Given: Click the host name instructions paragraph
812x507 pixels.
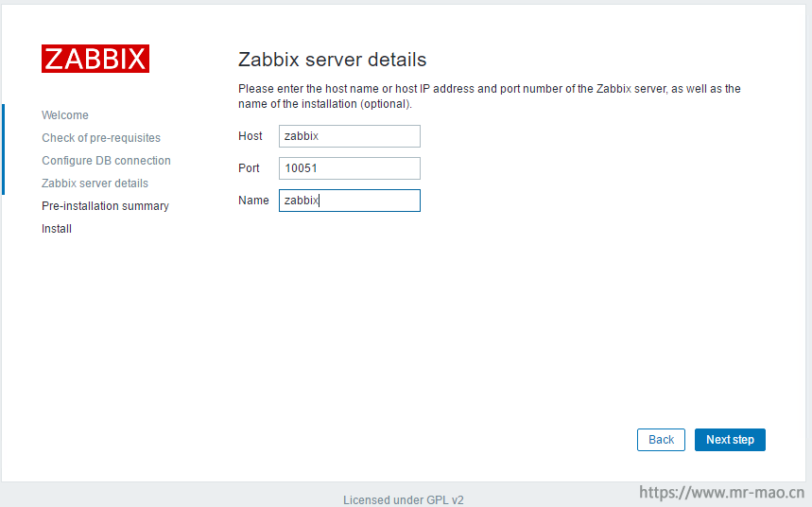Looking at the screenshot, I should click(490, 96).
